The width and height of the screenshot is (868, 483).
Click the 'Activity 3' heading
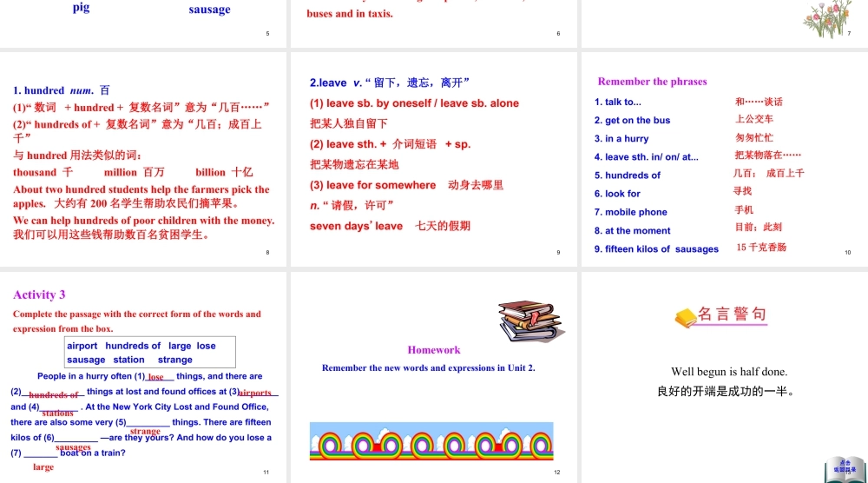click(x=39, y=294)
